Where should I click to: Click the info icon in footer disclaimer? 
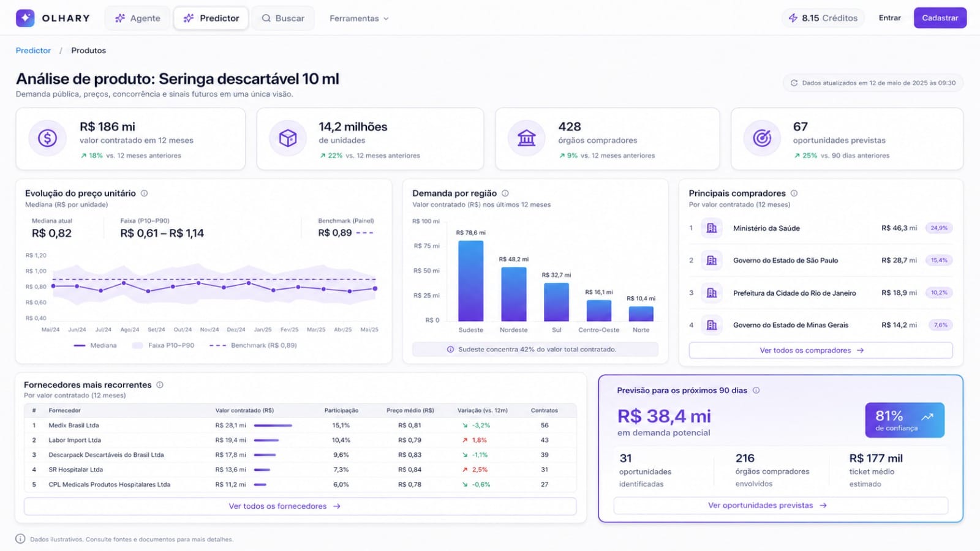click(x=20, y=539)
